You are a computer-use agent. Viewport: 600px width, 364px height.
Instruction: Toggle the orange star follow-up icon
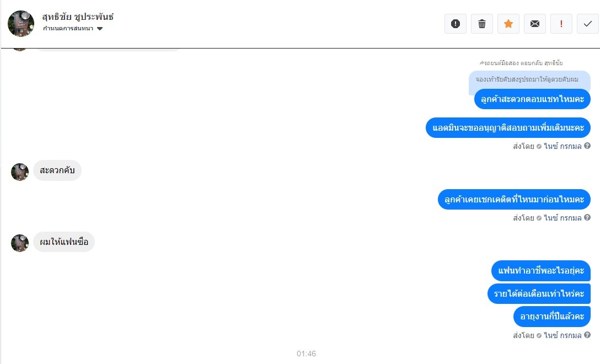508,24
